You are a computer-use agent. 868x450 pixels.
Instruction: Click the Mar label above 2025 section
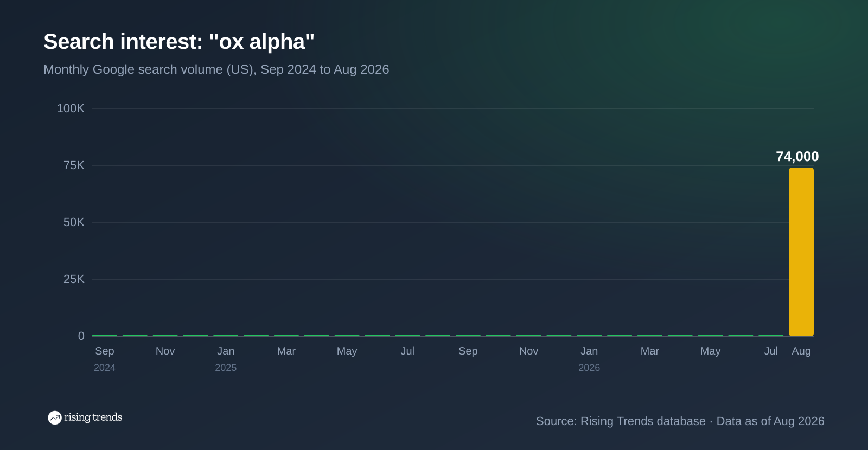(x=286, y=351)
